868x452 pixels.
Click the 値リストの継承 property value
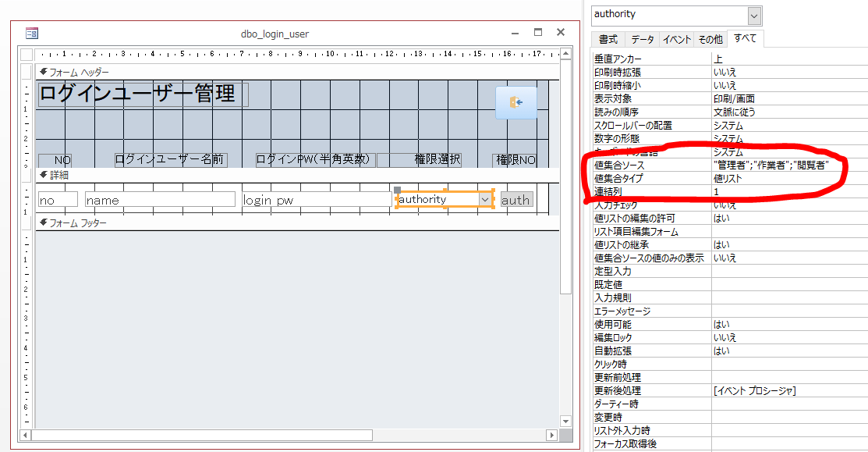tap(789, 245)
